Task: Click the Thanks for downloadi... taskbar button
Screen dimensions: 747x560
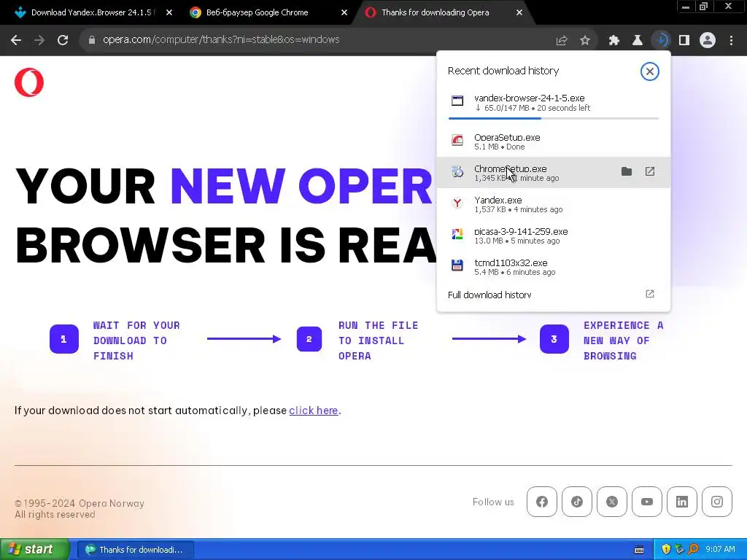Action: [x=135, y=550]
